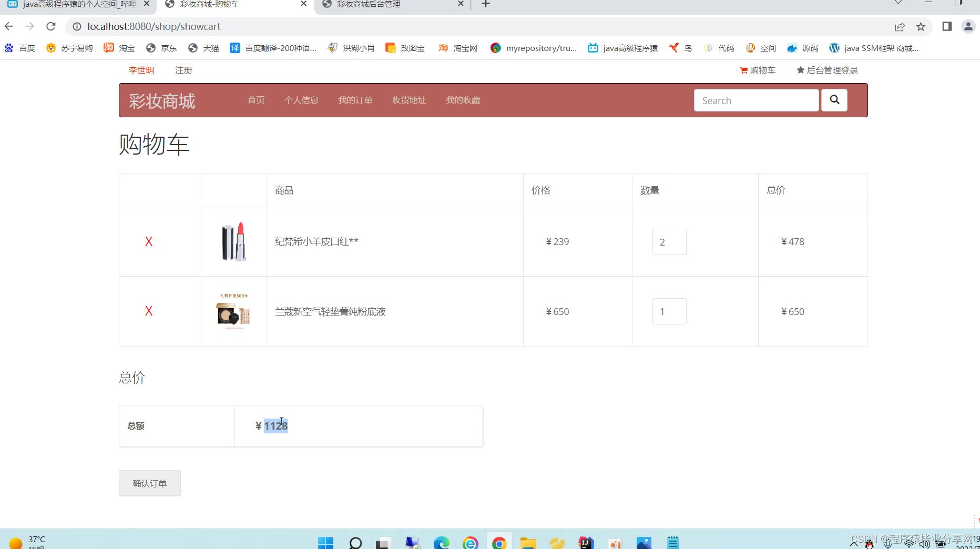This screenshot has height=549, width=980.
Task: Bookmark this page with star icon
Action: coord(921,26)
